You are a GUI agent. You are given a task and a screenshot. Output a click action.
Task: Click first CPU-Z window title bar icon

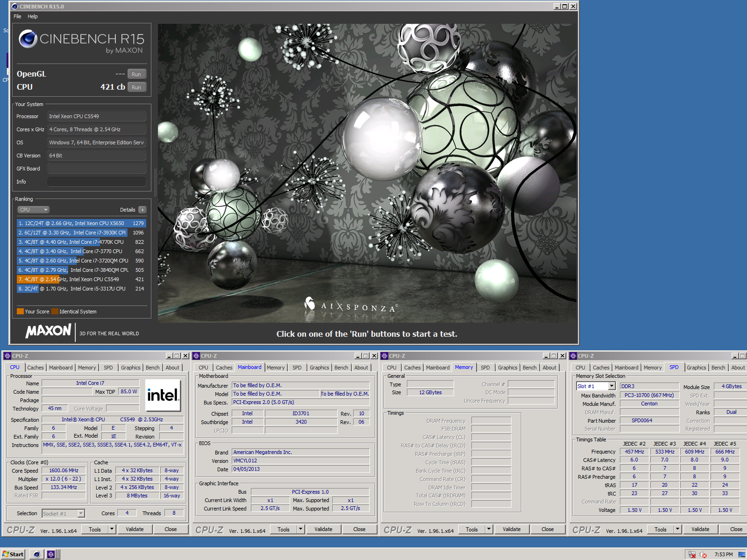[x=7, y=356]
